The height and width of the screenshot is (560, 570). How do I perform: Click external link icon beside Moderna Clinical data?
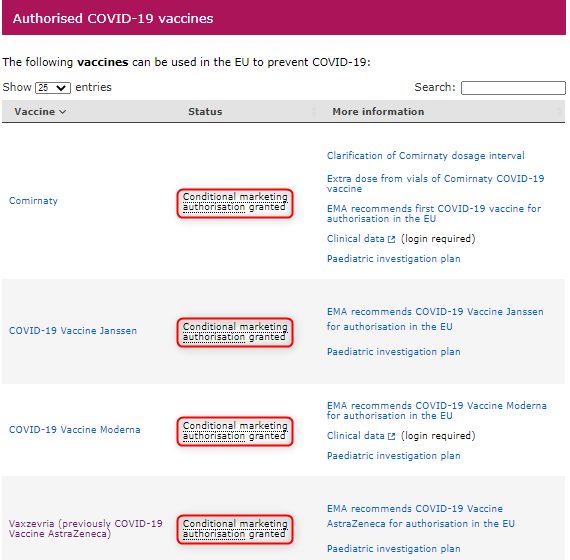click(391, 436)
